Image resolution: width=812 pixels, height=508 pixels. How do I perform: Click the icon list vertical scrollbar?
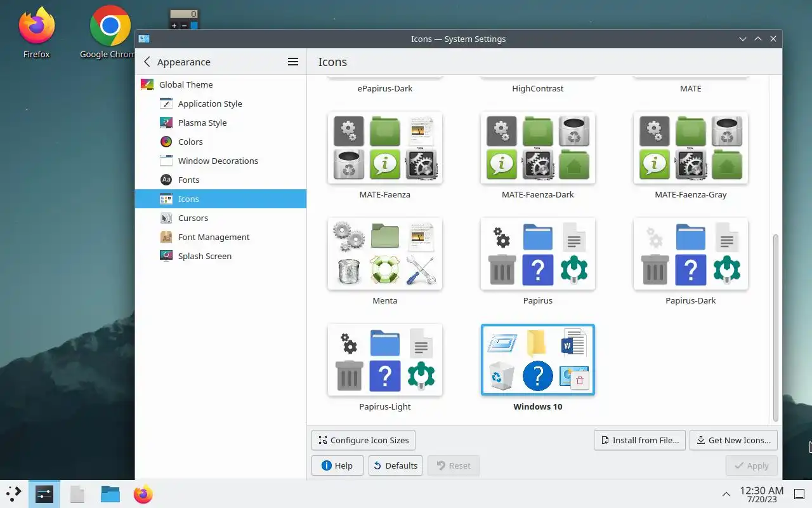(775, 327)
